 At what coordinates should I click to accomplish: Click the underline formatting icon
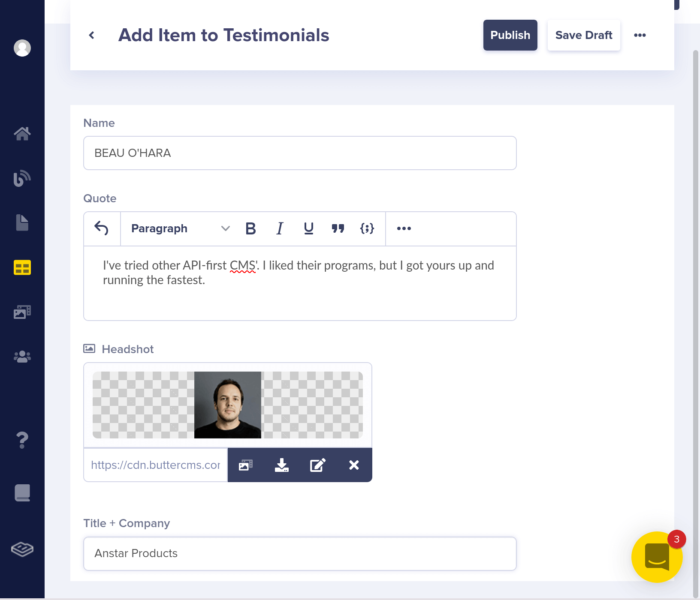coord(308,228)
